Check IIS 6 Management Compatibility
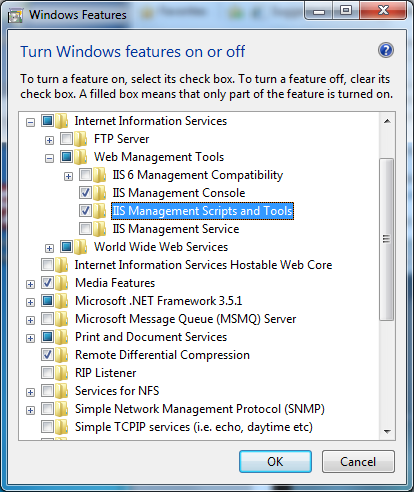 click(x=85, y=174)
